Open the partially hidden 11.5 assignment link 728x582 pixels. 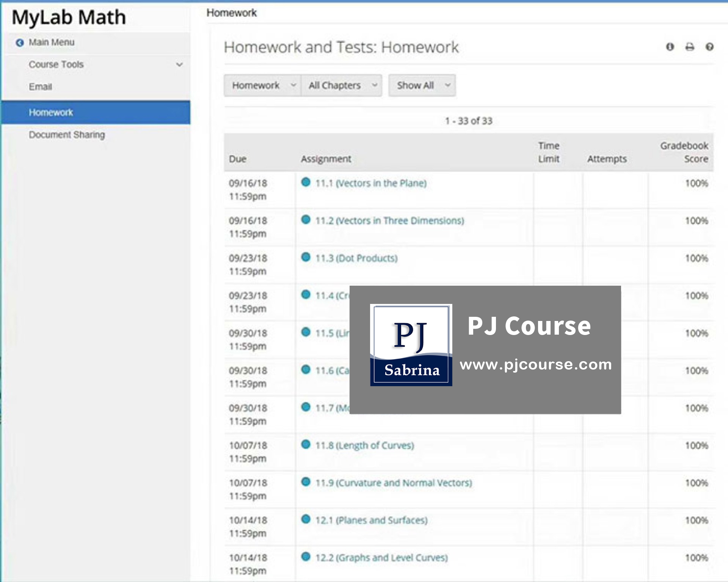point(332,333)
